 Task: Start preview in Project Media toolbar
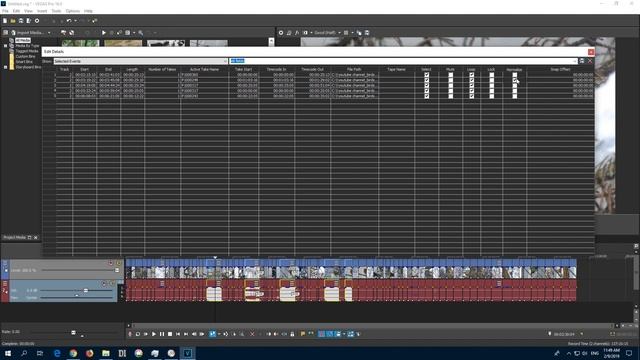104,33
